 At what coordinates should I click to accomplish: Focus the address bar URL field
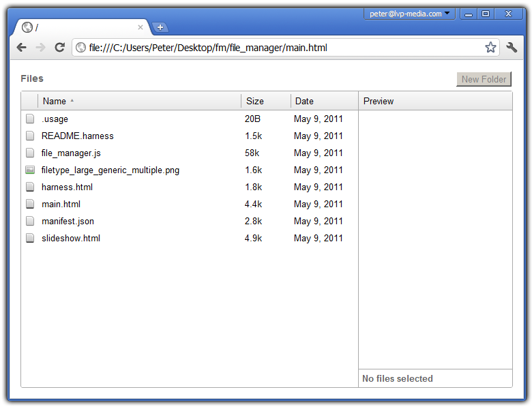285,48
